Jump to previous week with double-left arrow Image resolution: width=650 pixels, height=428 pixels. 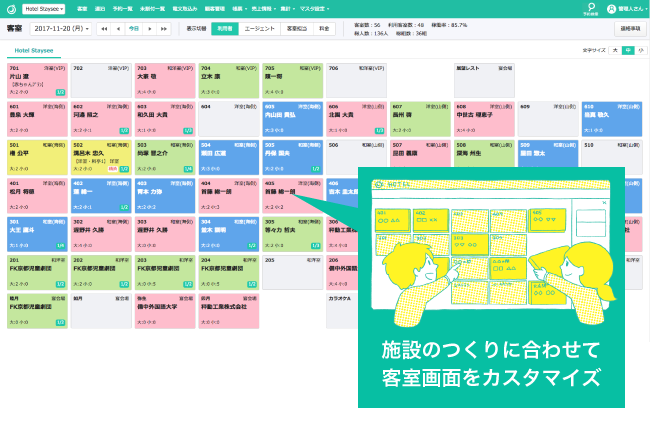coord(103,29)
